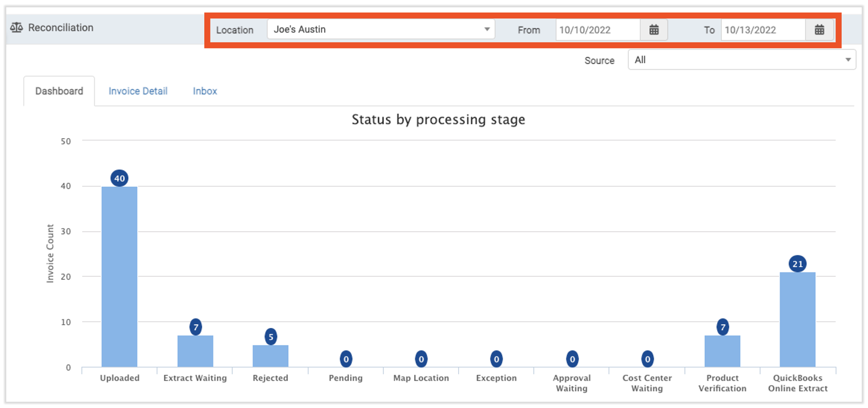The image size is (868, 408).
Task: Click the 7 badge above Product Verification
Action: (722, 327)
